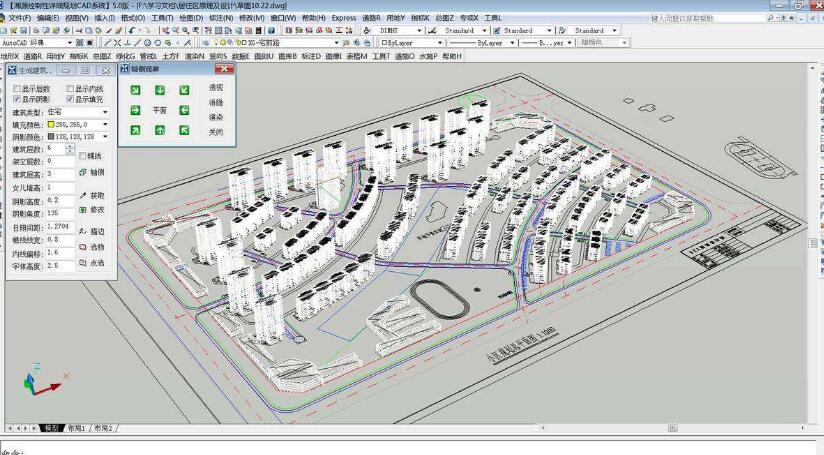Click the 架空层数 input field
824x455 pixels.
point(60,161)
